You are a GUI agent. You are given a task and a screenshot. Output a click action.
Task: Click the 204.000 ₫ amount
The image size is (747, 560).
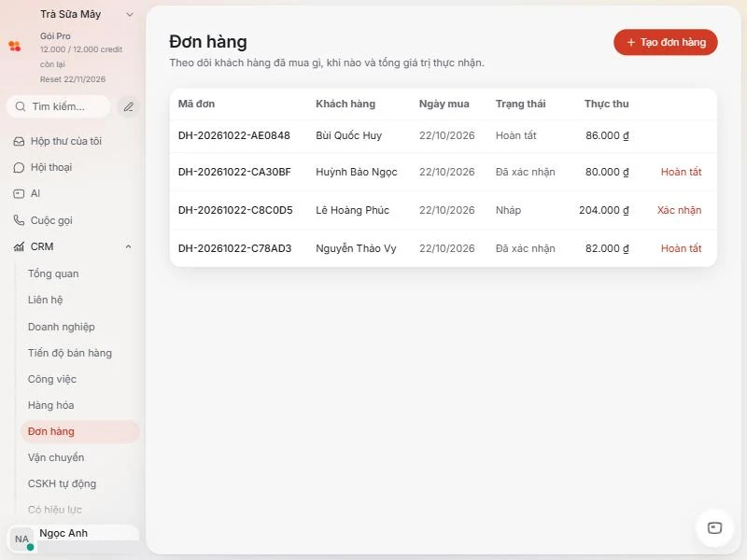click(603, 210)
